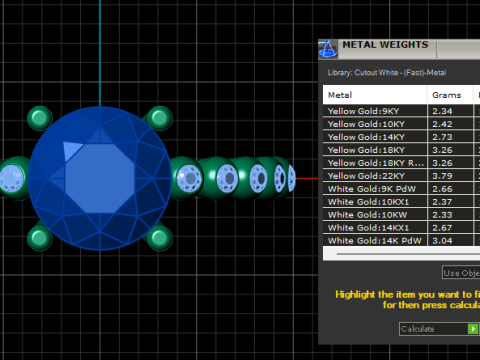
Task: Select the bottom-right green prong
Action: (160, 238)
